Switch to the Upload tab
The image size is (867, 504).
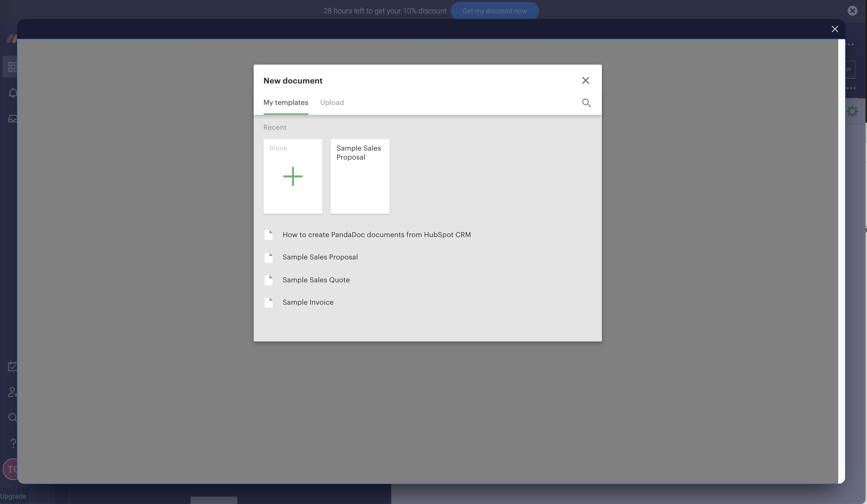pos(332,102)
